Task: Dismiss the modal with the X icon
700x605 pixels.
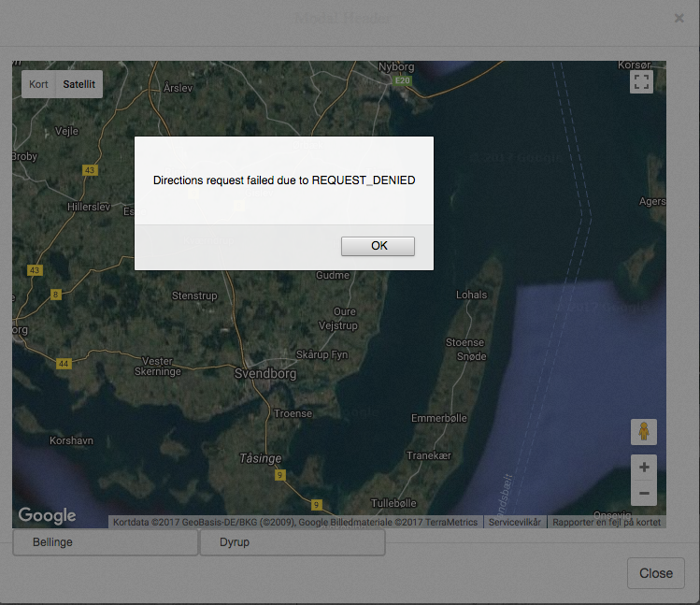Action: point(679,18)
